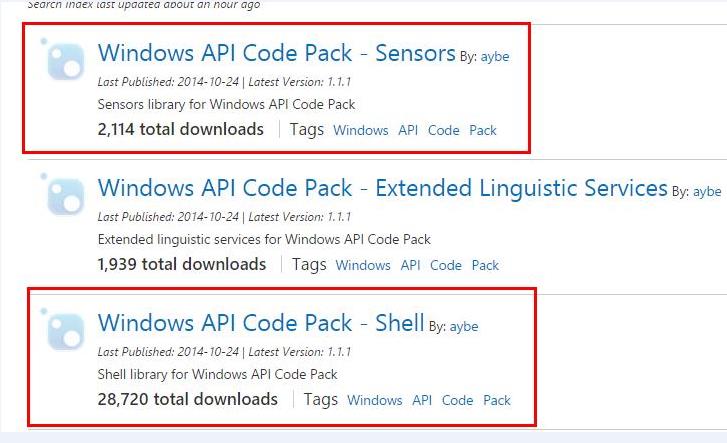The width and height of the screenshot is (727, 443).
Task: Open Windows API Code Pack - Shell title
Action: pos(261,323)
